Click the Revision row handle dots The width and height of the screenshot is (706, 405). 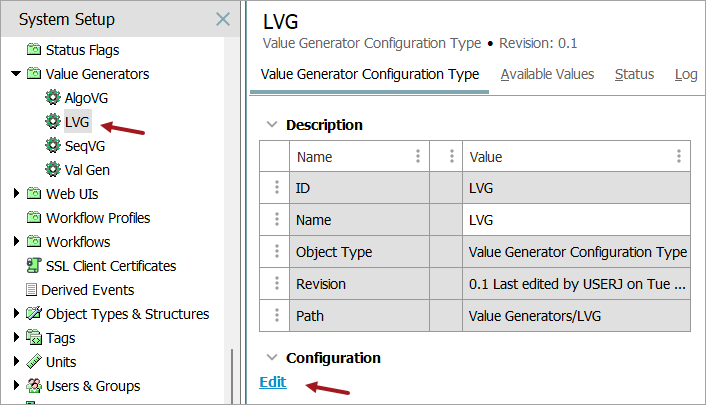coord(276,283)
